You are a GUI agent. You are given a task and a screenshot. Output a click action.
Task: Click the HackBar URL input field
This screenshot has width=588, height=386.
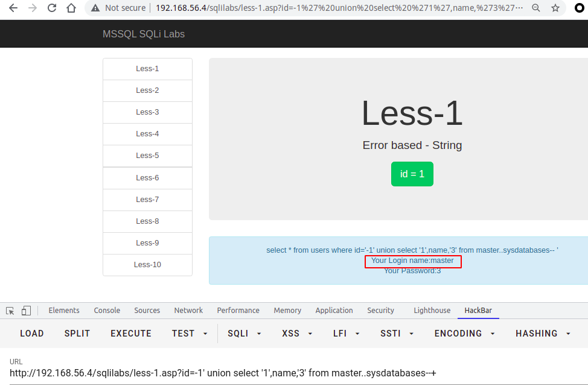(x=298, y=373)
